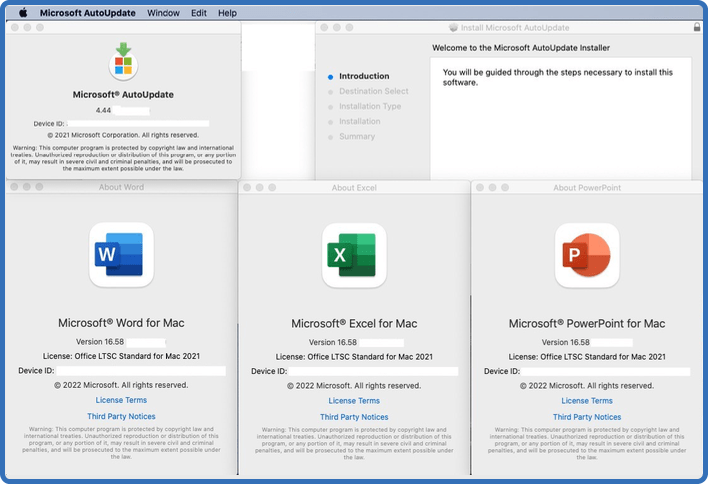Click Device ID label in About Excel
Screen dimensions: 708x484
coord(269,371)
